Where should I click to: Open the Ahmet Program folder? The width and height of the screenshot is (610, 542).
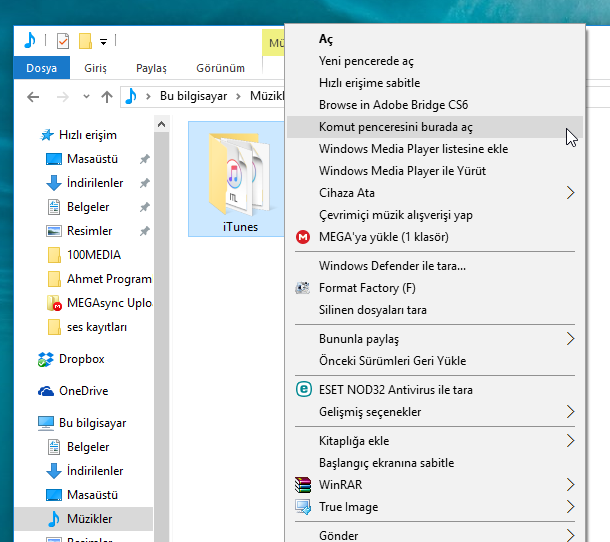(x=109, y=279)
